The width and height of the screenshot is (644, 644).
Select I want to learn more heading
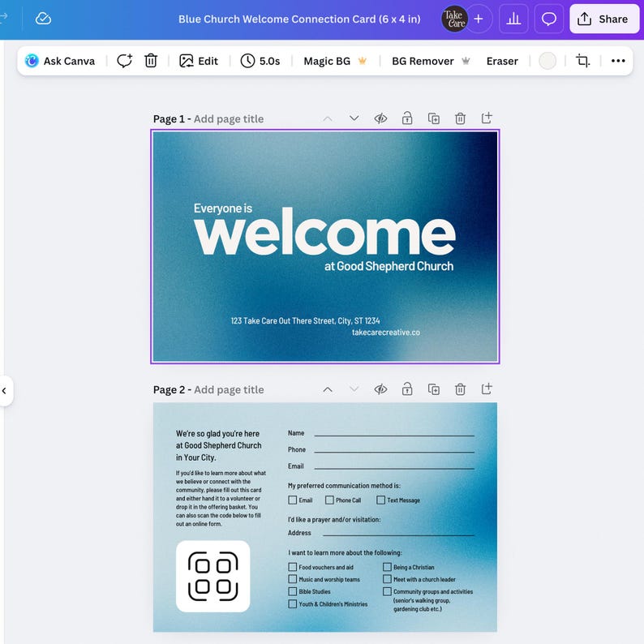click(345, 553)
